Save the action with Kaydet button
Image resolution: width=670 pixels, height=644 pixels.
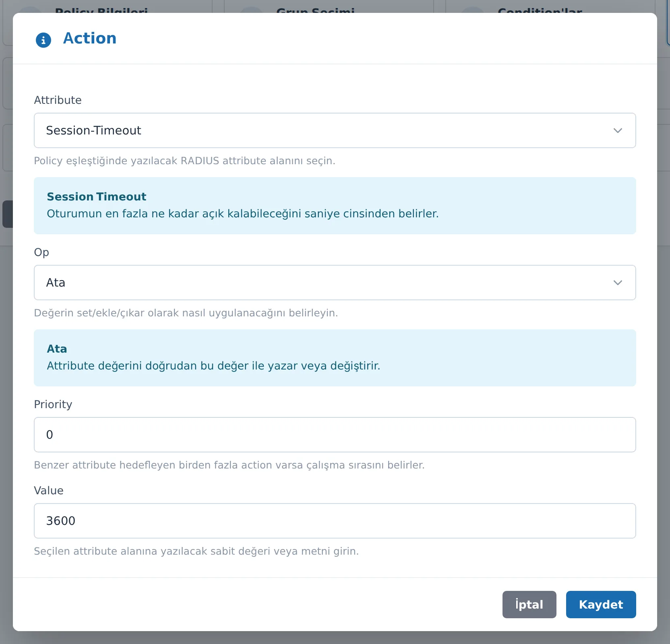click(x=601, y=605)
